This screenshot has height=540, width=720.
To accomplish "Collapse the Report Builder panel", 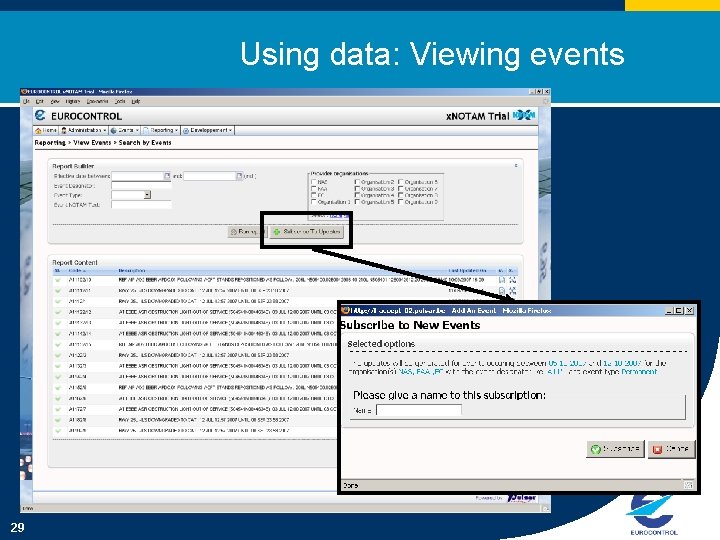I will pyautogui.click(x=516, y=166).
